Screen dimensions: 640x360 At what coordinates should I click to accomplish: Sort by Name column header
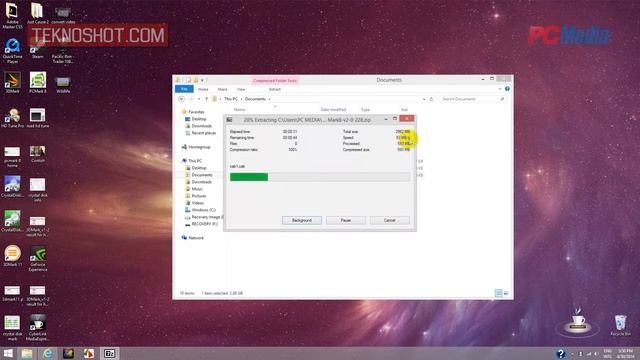tap(239, 109)
